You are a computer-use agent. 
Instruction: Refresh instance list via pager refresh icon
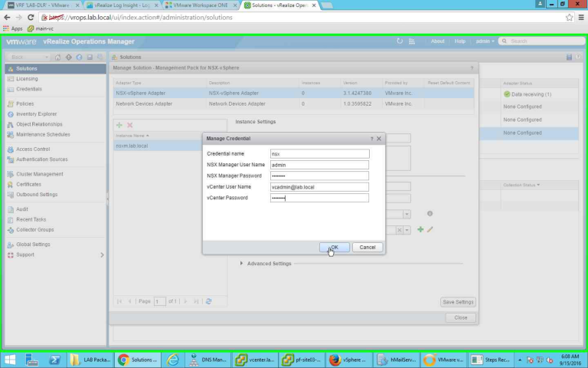(x=208, y=301)
